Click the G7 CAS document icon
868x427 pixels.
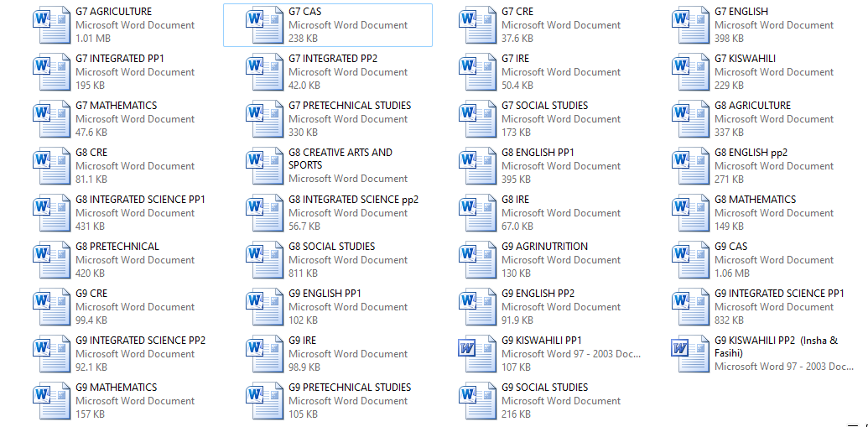point(264,25)
